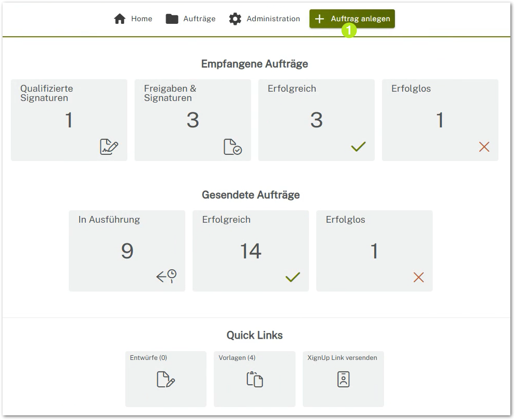Click the ID badge icon for XignUp Link

click(343, 380)
